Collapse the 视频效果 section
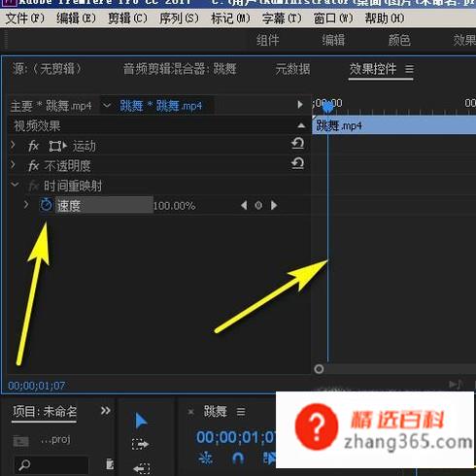Viewport: 476px width, 476px height. pyautogui.click(x=301, y=125)
